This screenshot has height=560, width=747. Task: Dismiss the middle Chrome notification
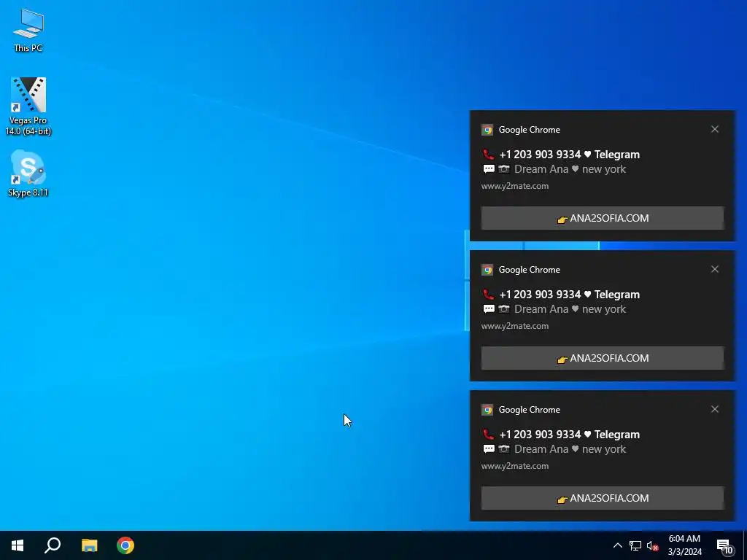(715, 269)
